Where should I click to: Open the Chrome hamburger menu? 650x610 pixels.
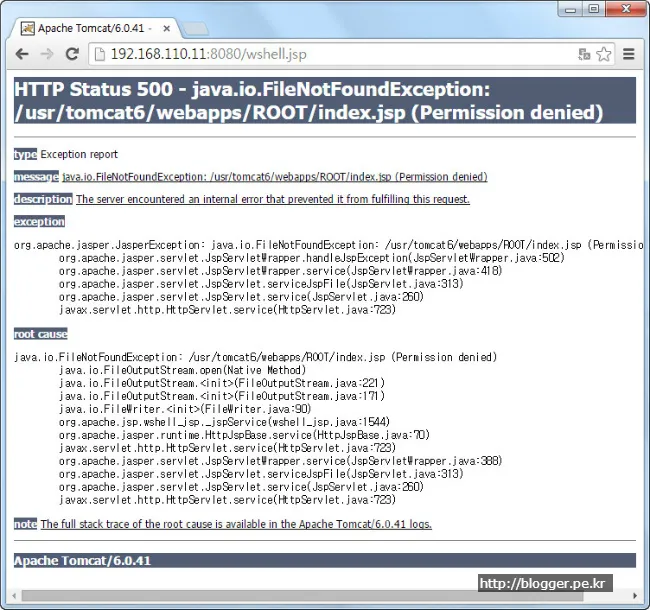(629, 54)
